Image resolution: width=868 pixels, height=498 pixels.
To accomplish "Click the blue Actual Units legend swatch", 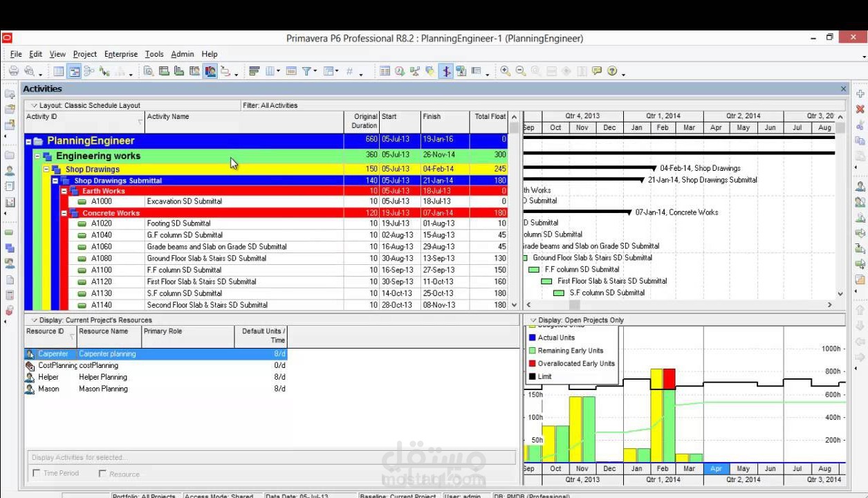I will coord(532,338).
